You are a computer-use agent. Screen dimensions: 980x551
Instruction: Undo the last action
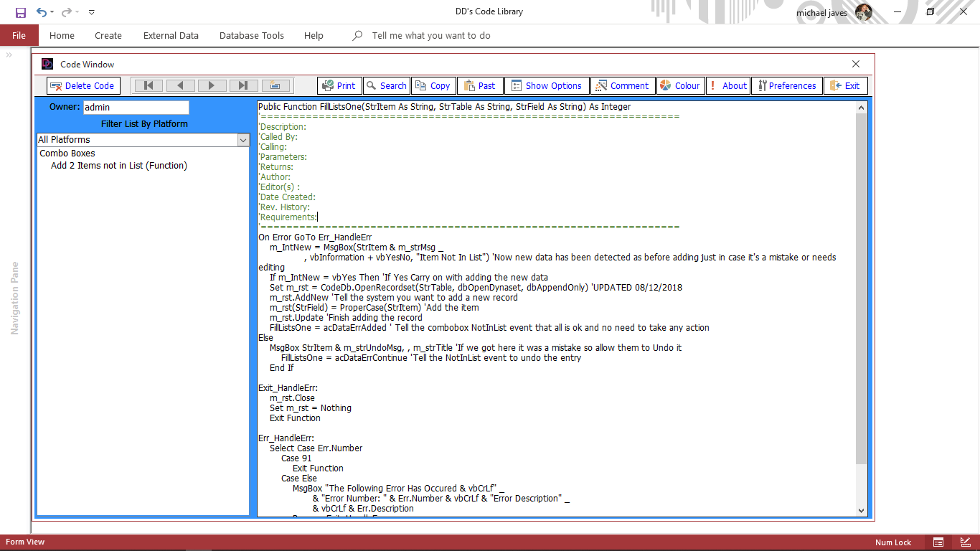(x=41, y=12)
